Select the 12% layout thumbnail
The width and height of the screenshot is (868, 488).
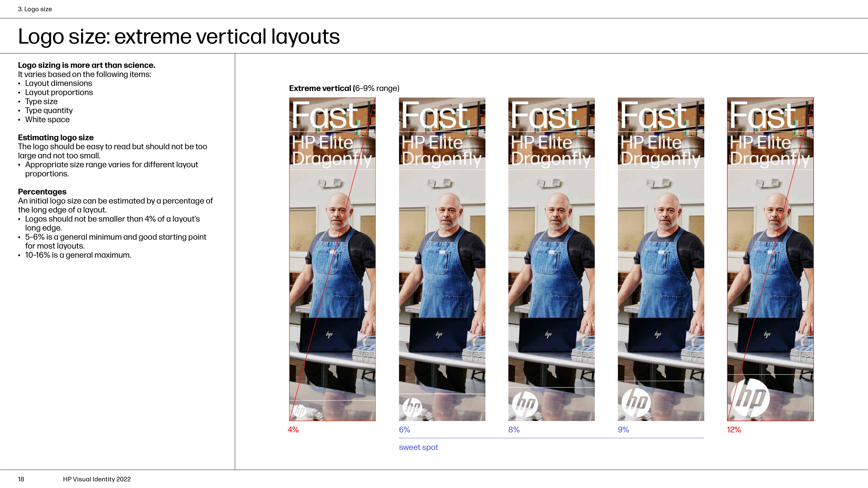pos(770,259)
